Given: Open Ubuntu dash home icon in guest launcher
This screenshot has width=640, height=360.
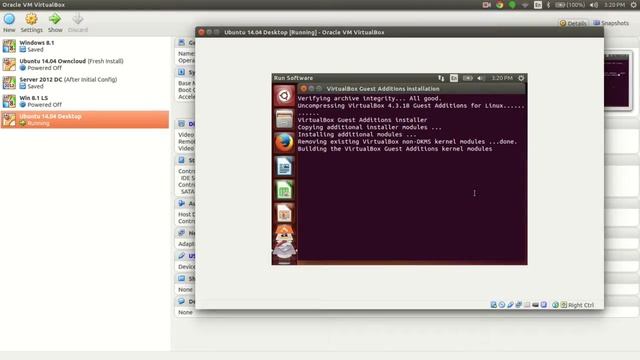Looking at the screenshot, I should tap(284, 96).
